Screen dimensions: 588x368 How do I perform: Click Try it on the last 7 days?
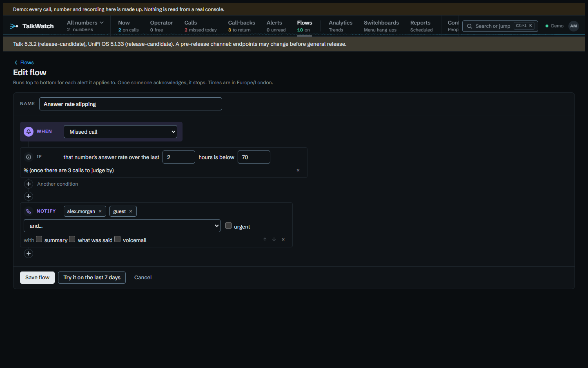pos(92,278)
